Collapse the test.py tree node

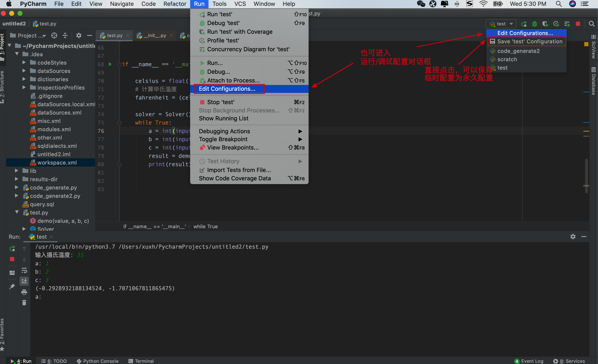17,212
